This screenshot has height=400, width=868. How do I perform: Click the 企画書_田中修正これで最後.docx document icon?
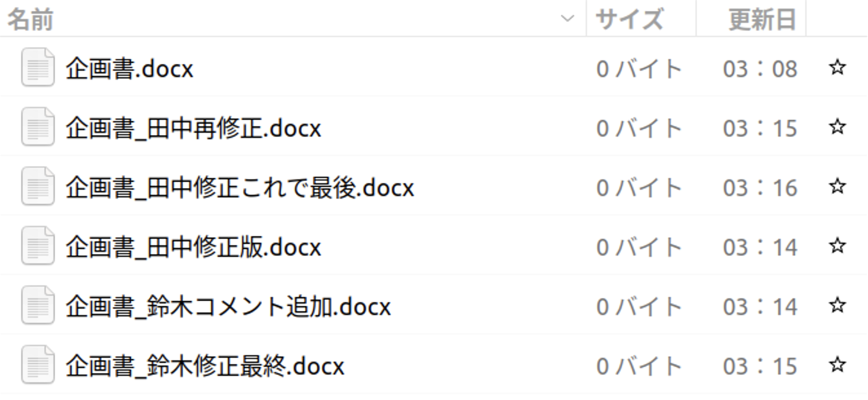pos(38,187)
